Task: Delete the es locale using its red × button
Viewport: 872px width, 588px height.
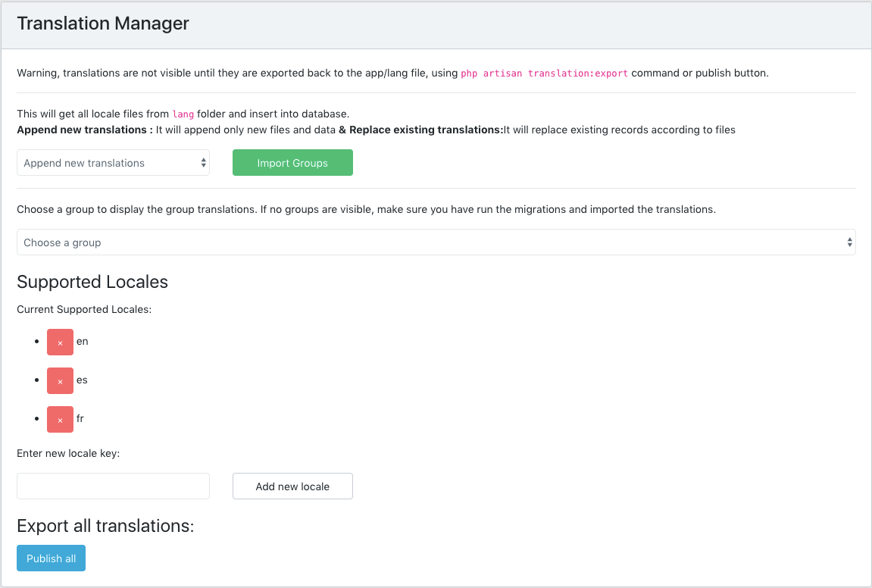Action: point(60,381)
